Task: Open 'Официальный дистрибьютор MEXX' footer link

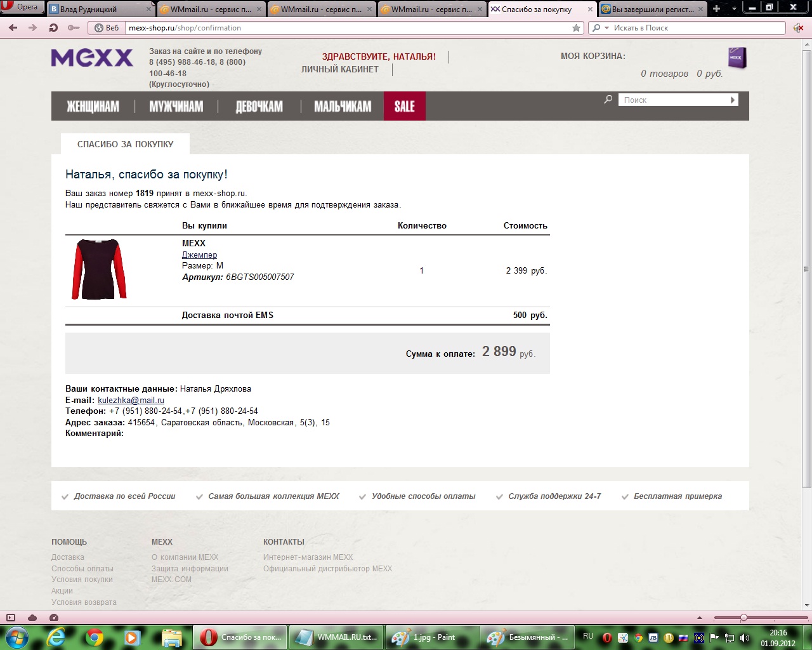Action: (327, 569)
